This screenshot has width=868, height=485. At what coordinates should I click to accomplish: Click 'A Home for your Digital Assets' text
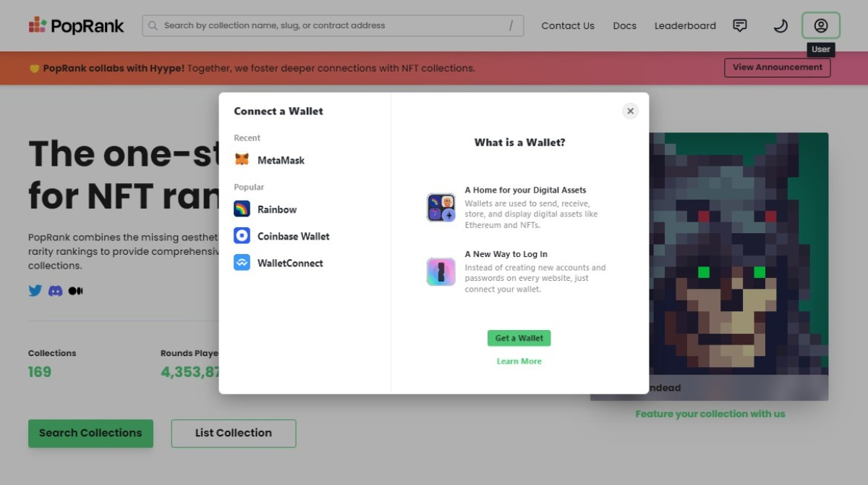click(x=525, y=190)
